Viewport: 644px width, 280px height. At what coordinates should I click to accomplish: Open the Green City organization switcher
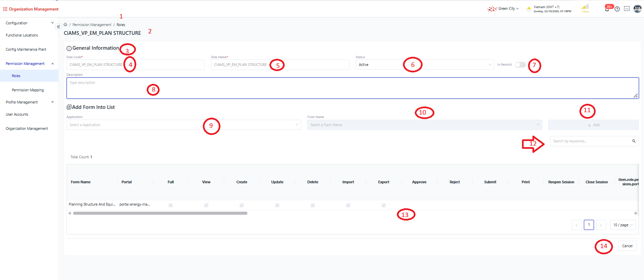click(508, 9)
